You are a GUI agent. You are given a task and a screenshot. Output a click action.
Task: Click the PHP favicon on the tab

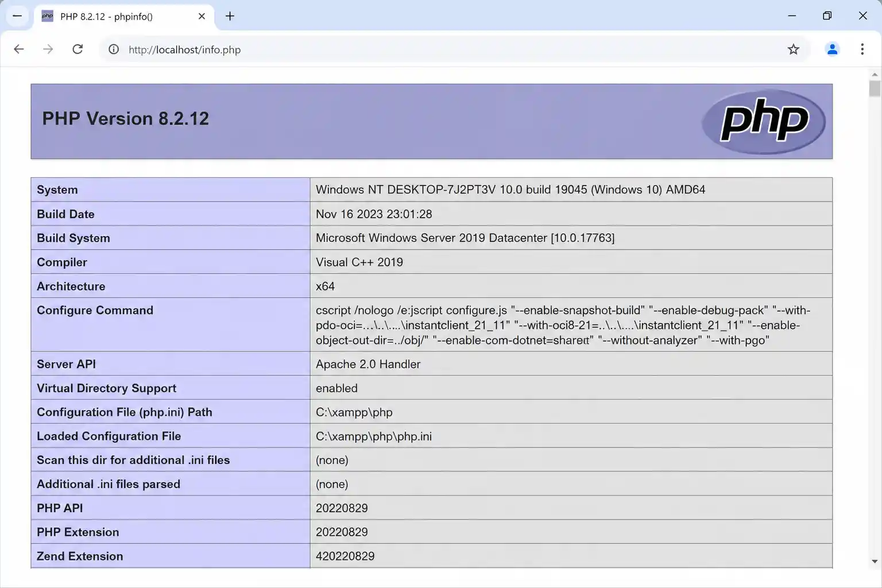[x=48, y=16]
